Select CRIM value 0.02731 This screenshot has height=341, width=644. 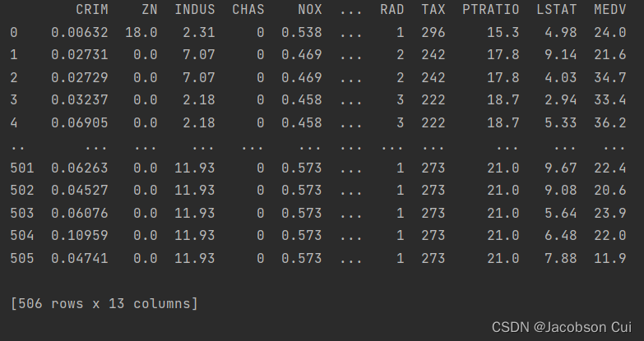(80, 55)
